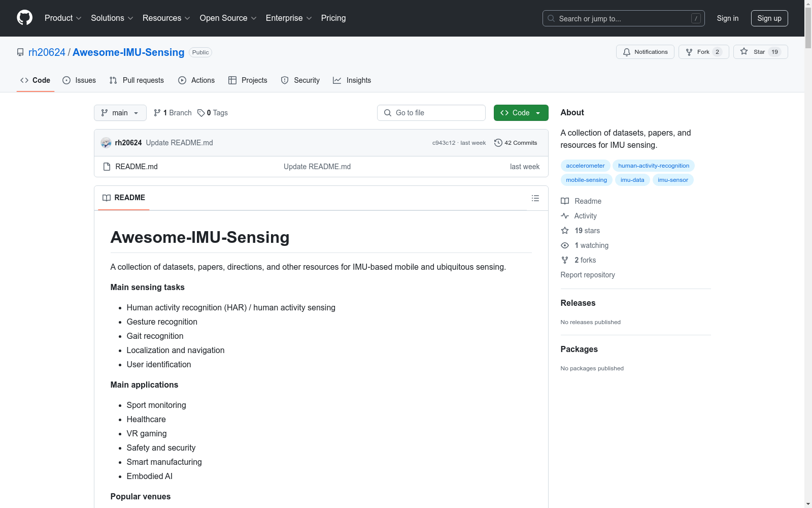Open the Product menu
Screen dimensions: 812x508
[63, 18]
